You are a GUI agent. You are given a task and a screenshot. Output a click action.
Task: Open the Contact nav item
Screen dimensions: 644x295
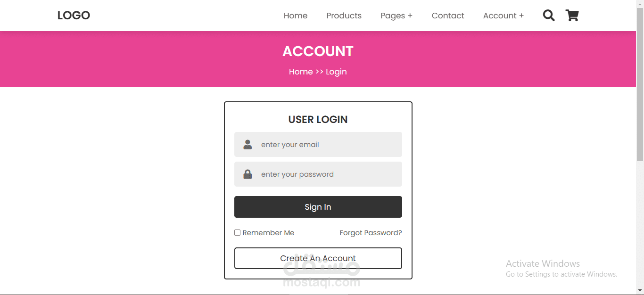tap(448, 16)
